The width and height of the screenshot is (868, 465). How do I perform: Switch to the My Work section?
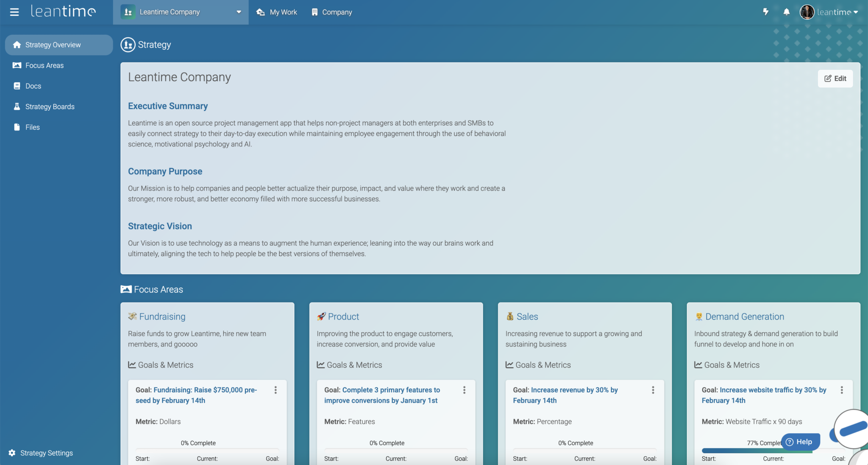pyautogui.click(x=276, y=12)
